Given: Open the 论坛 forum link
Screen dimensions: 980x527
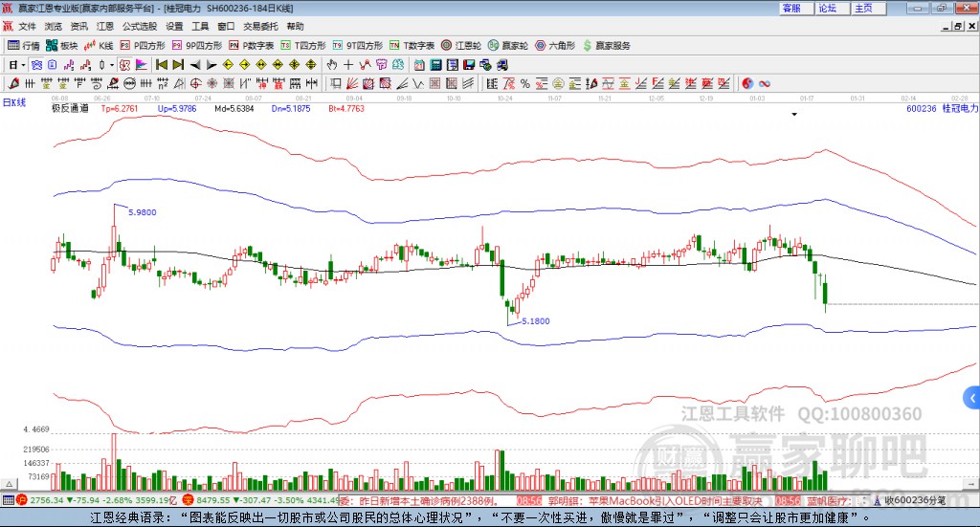Looking at the screenshot, I should point(827,8).
